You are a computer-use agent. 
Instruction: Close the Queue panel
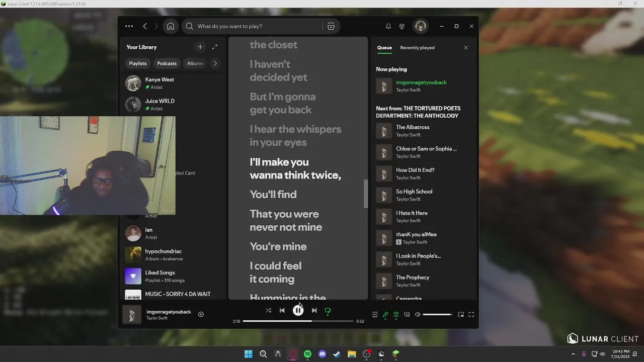click(466, 48)
